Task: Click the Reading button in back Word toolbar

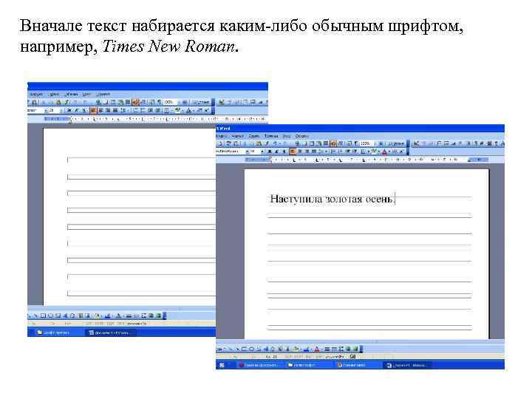Action: (x=199, y=102)
